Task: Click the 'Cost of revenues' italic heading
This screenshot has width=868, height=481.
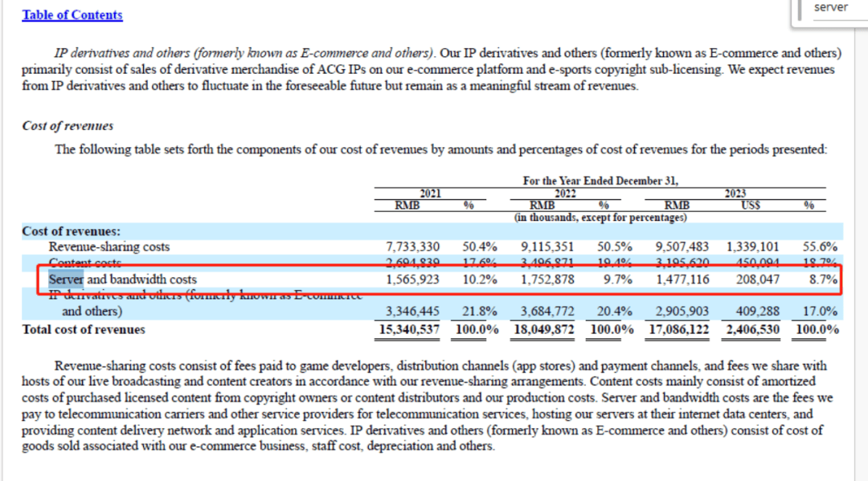Action: pyautogui.click(x=68, y=126)
